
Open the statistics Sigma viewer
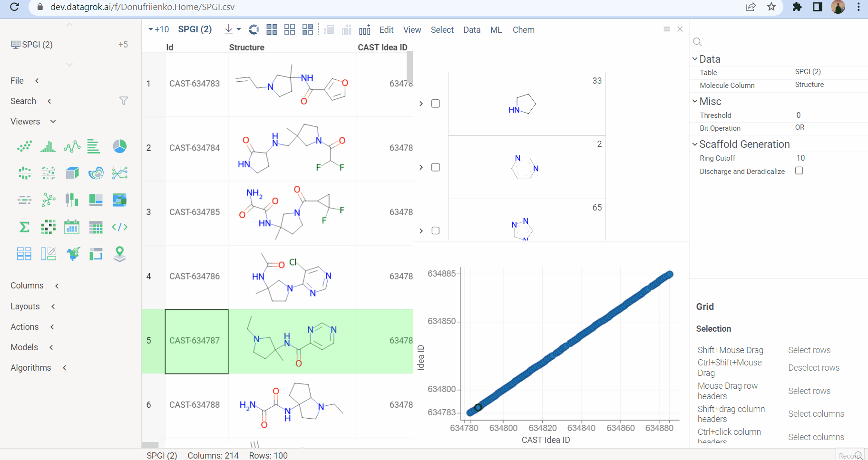(x=24, y=227)
